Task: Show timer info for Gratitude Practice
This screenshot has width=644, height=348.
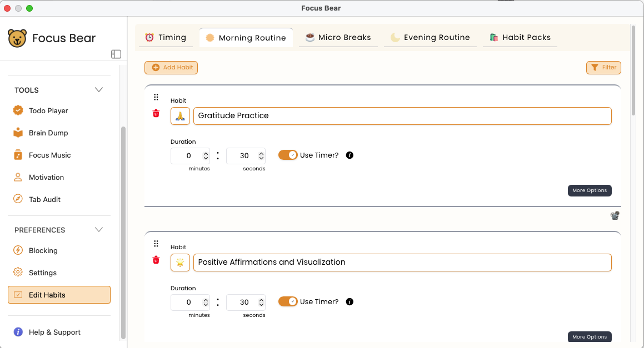Action: click(350, 155)
